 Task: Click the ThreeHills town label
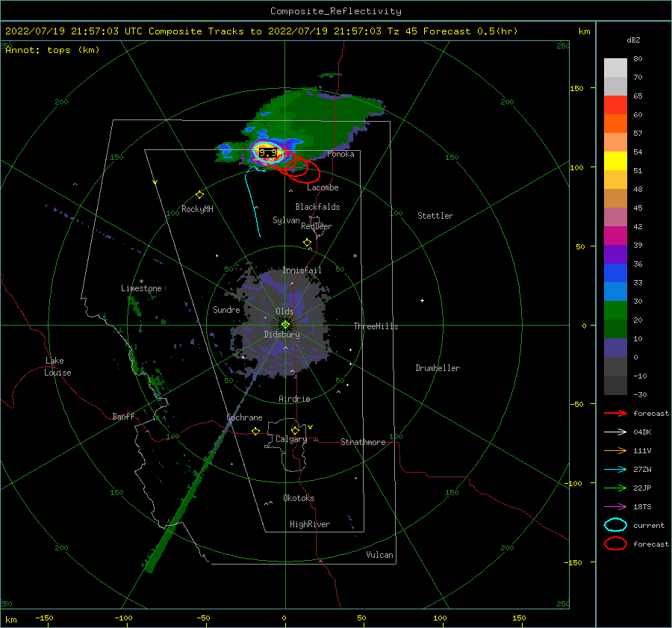coord(376,326)
